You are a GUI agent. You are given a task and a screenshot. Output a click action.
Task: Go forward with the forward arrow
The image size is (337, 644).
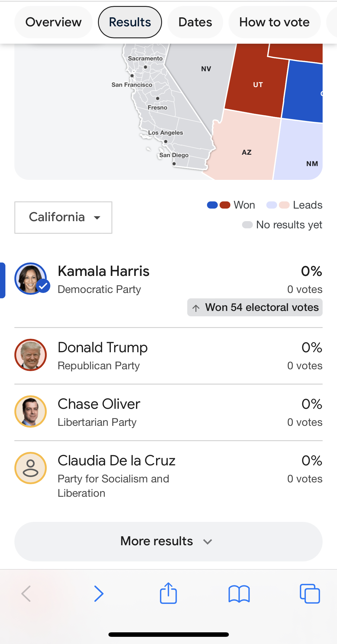pyautogui.click(x=99, y=594)
